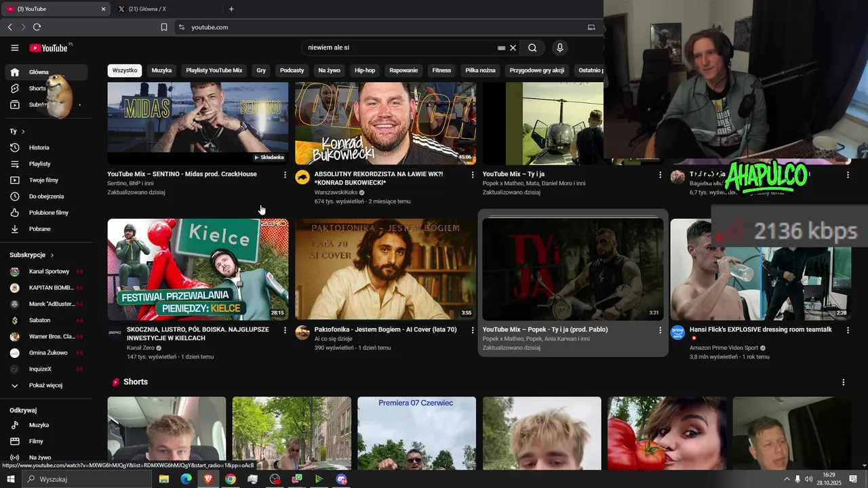Image resolution: width=868 pixels, height=488 pixels.
Task: Open more options for Hansi Flick video
Action: point(848,330)
